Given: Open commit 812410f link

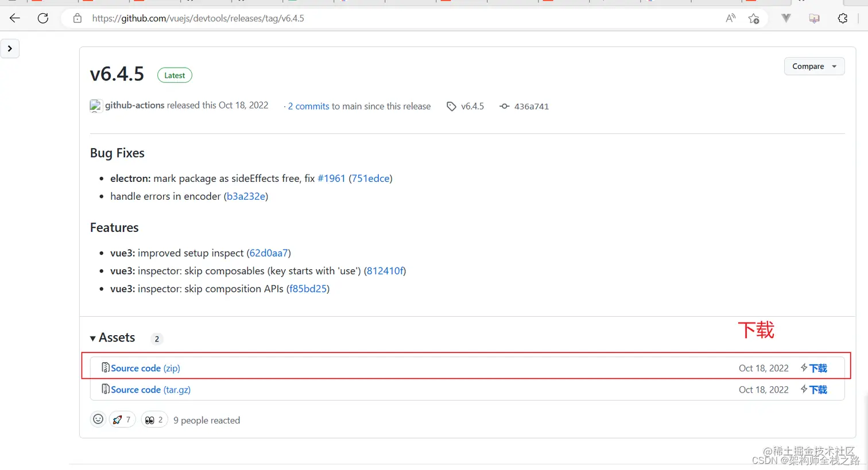Looking at the screenshot, I should point(385,271).
